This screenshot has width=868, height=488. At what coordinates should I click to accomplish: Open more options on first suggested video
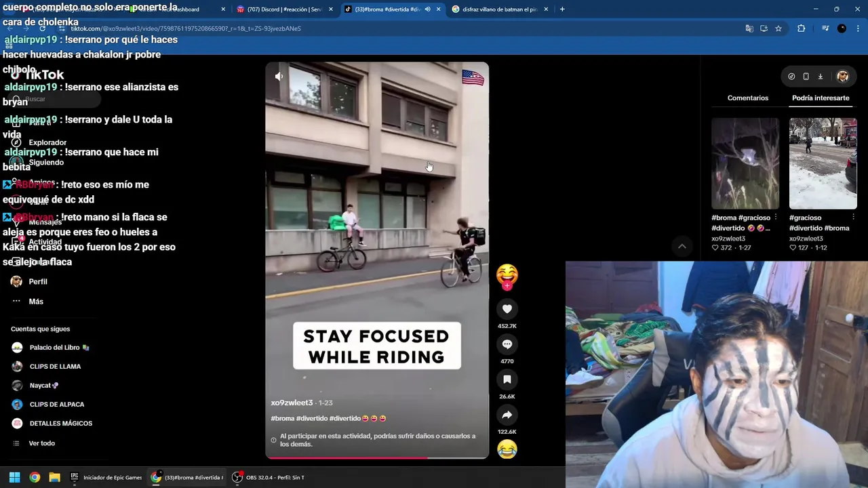775,218
